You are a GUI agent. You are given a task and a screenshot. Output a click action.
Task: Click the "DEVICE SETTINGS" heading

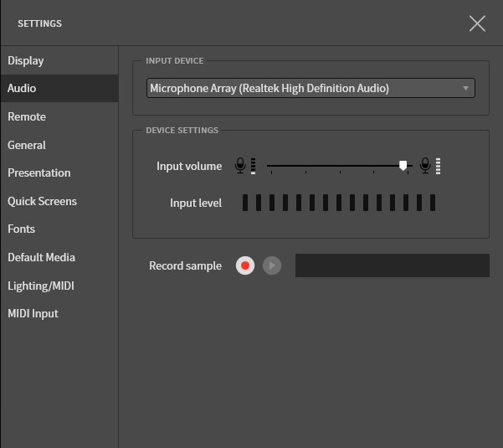[182, 131]
